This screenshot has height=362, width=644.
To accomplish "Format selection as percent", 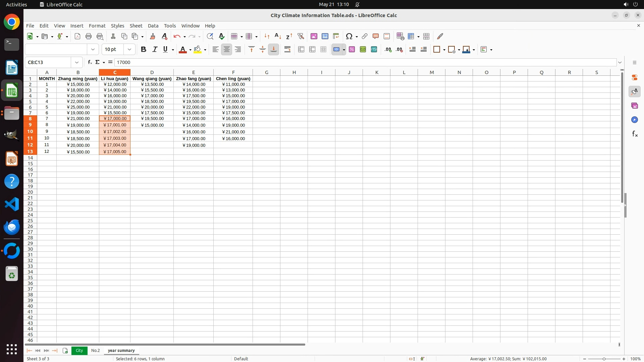I will pos(352,50).
